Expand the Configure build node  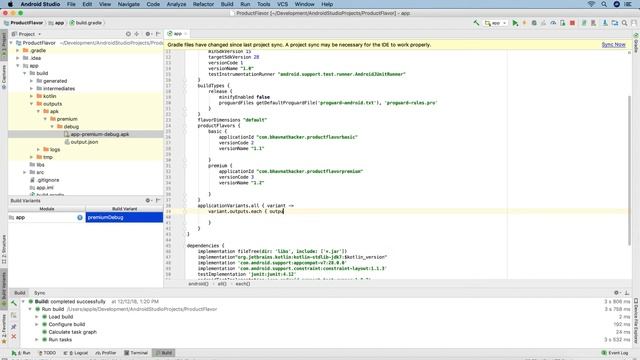click(x=37, y=324)
